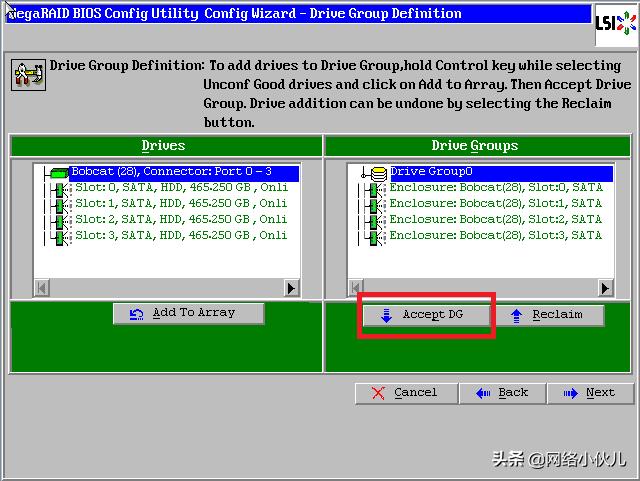Go to the Next wizard step
The width and height of the screenshot is (640, 481).
point(589,393)
